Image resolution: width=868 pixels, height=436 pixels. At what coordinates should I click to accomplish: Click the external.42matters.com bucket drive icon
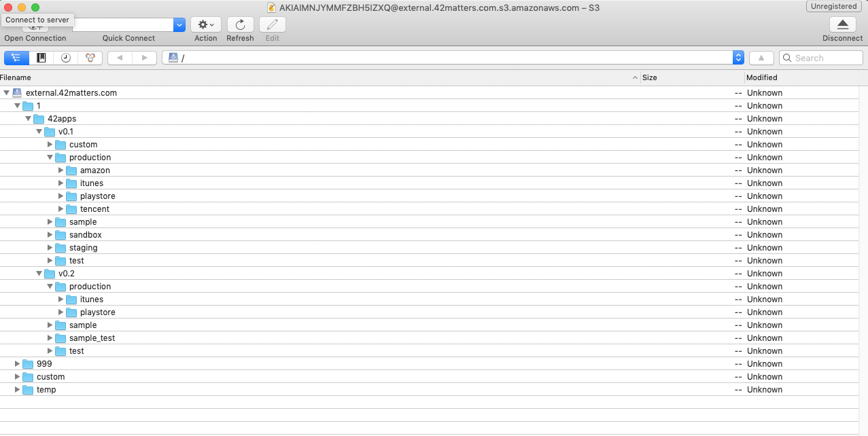click(17, 93)
